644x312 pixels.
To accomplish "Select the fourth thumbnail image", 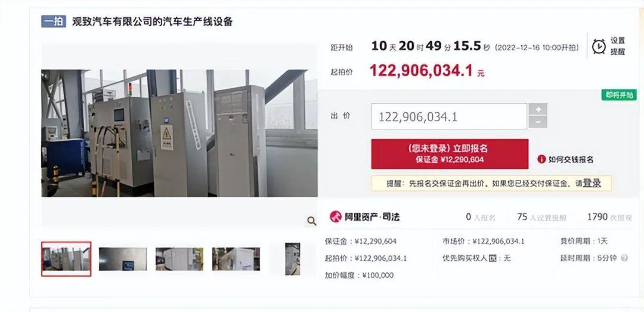I will (236, 259).
